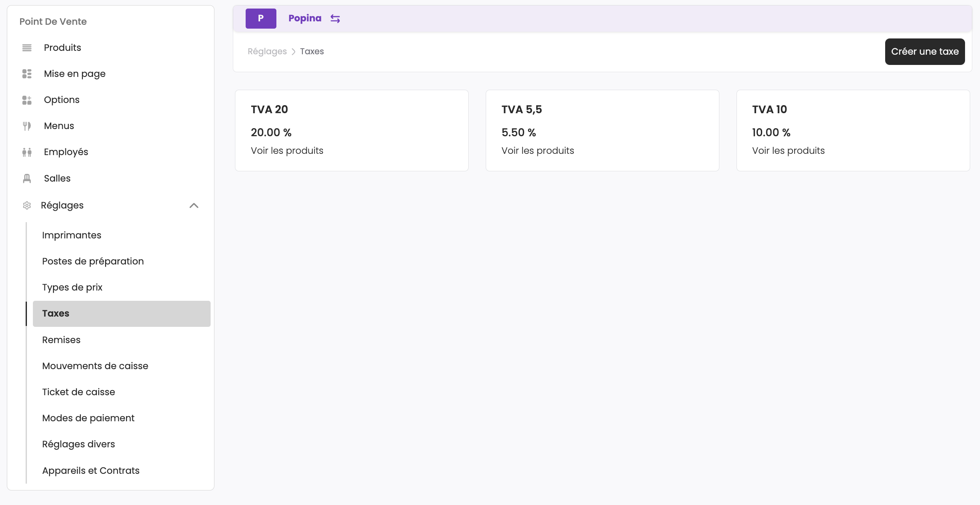Click the Salles chair icon
The image size is (980, 505).
[27, 179]
